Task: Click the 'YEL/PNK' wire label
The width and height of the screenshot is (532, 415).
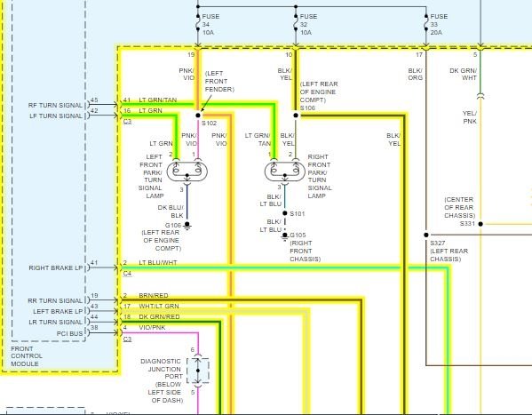Action: (x=470, y=117)
